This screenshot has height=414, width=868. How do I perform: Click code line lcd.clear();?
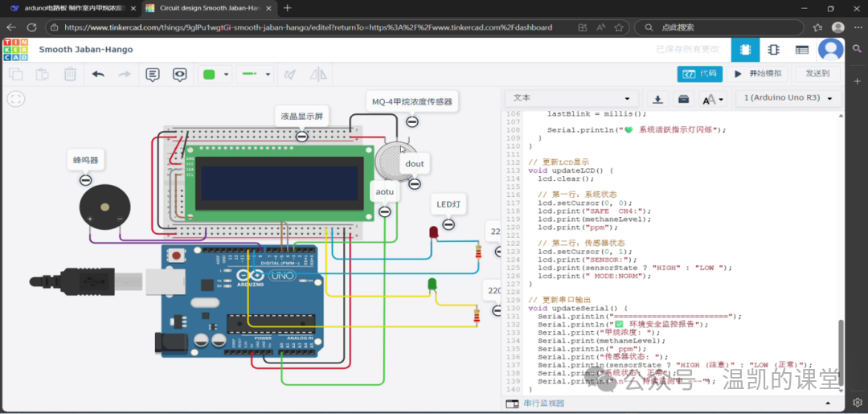(x=565, y=178)
